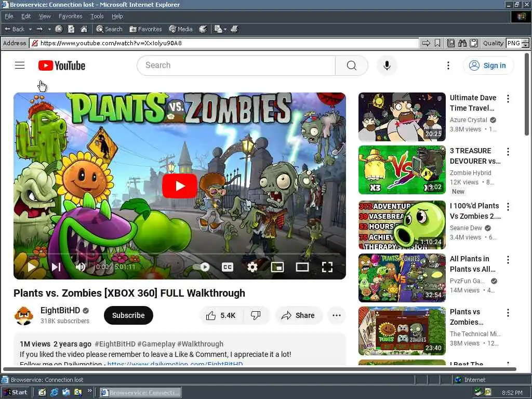Click the Print toolbar icon

click(x=234, y=29)
